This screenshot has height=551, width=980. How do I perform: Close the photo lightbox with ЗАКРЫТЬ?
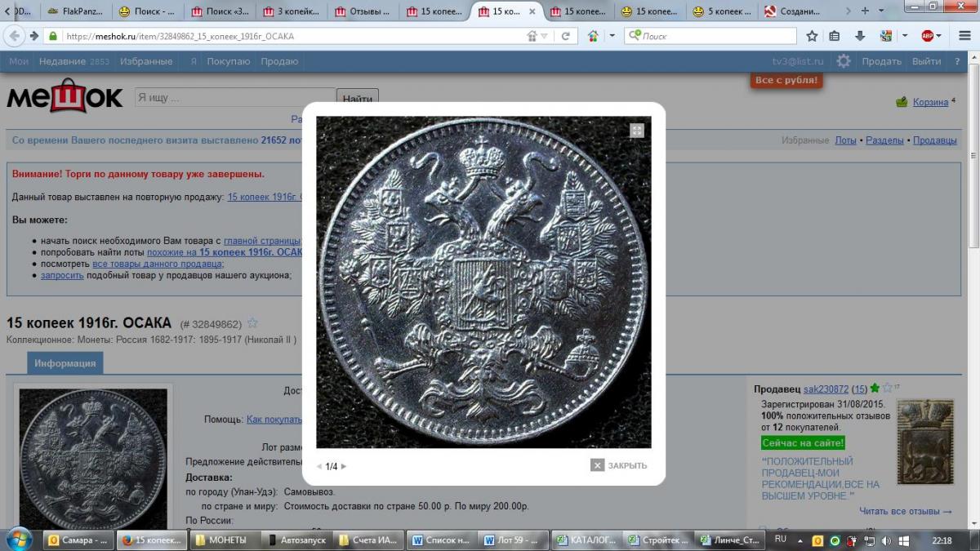tap(619, 465)
